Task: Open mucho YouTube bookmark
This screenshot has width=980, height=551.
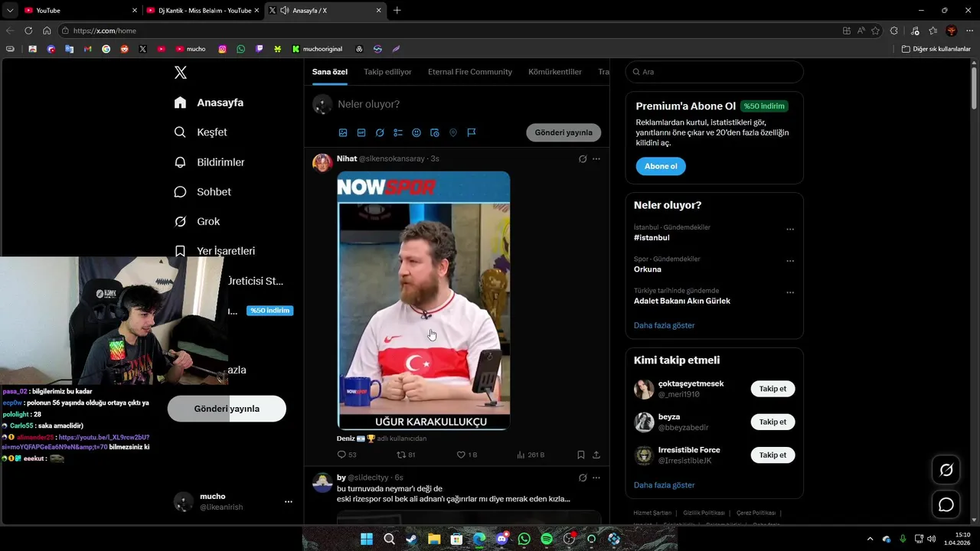Action: (x=191, y=49)
